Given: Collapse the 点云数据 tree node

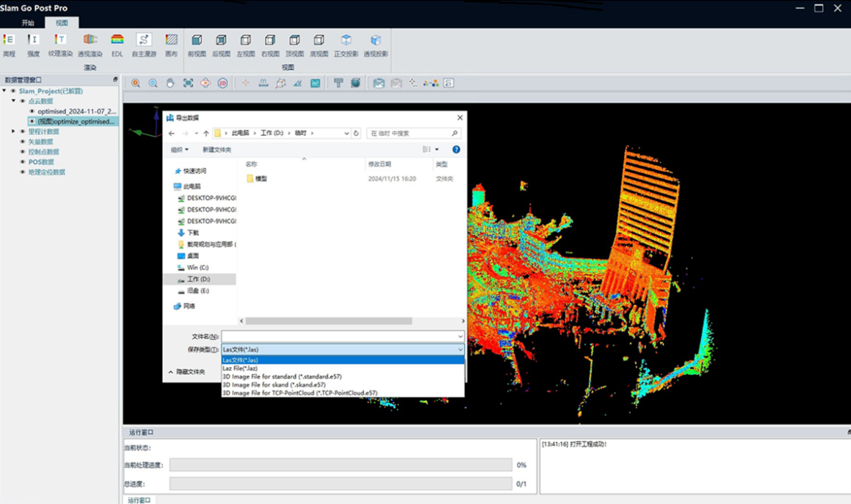Looking at the screenshot, I should click(13, 101).
